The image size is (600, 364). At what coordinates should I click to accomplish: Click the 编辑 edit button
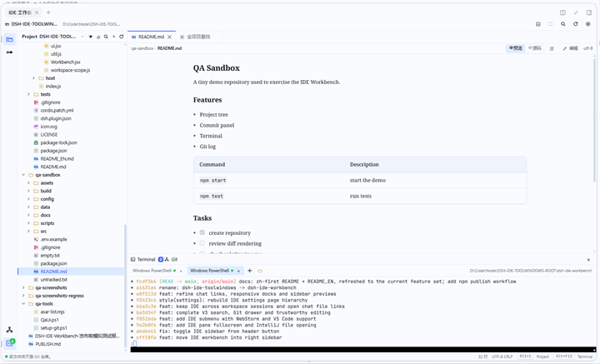pos(570,48)
